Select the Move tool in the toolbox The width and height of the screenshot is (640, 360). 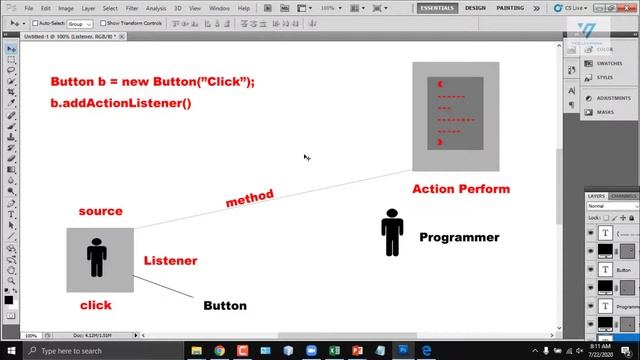(x=11, y=49)
